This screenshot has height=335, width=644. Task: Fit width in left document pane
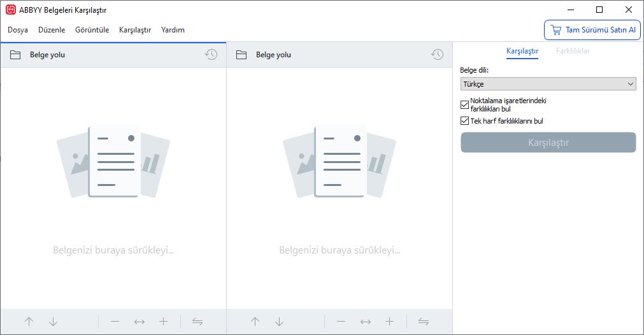tap(140, 322)
